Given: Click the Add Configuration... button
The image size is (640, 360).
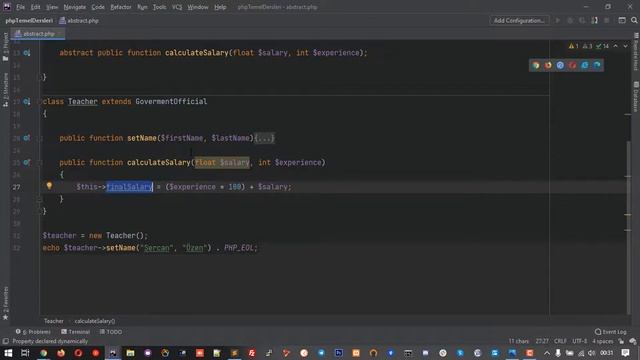Looking at the screenshot, I should coord(519,20).
